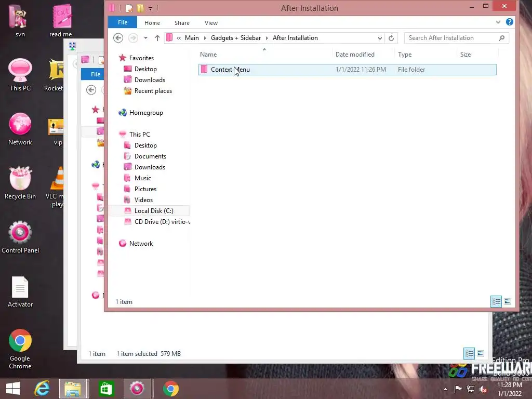Viewport: 532px width, 399px height.
Task: Open Google Chrome desktop shortcut
Action: pos(20,350)
